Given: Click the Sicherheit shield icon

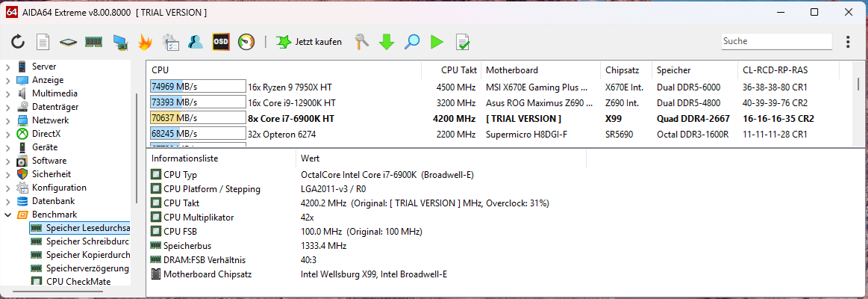Looking at the screenshot, I should click(22, 174).
